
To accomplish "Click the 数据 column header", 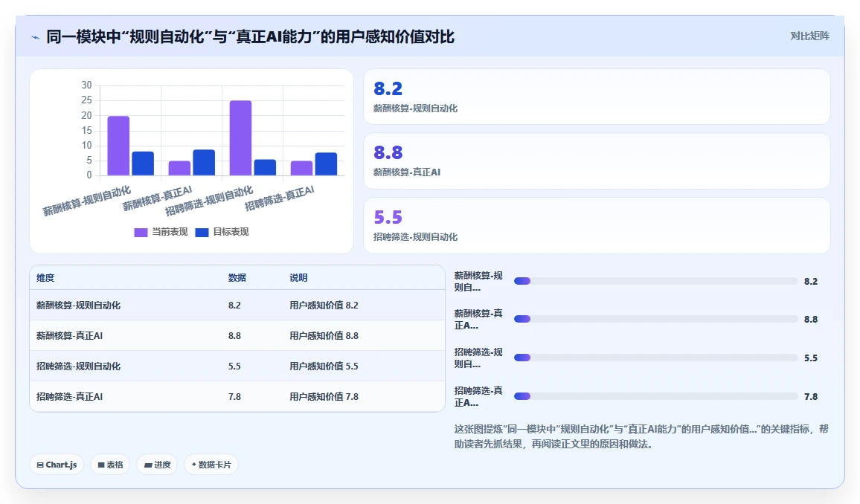I will click(237, 278).
